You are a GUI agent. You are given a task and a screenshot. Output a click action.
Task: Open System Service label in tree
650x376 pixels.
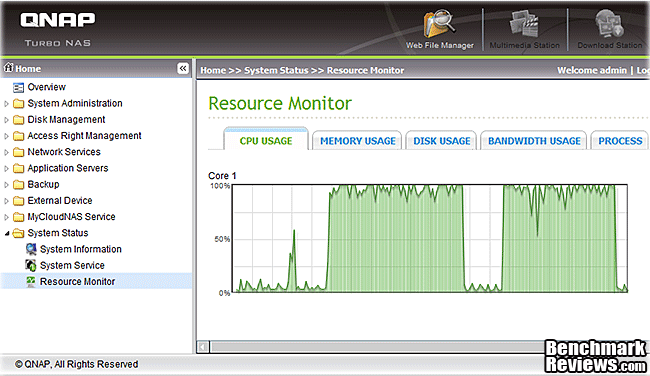[x=72, y=265]
